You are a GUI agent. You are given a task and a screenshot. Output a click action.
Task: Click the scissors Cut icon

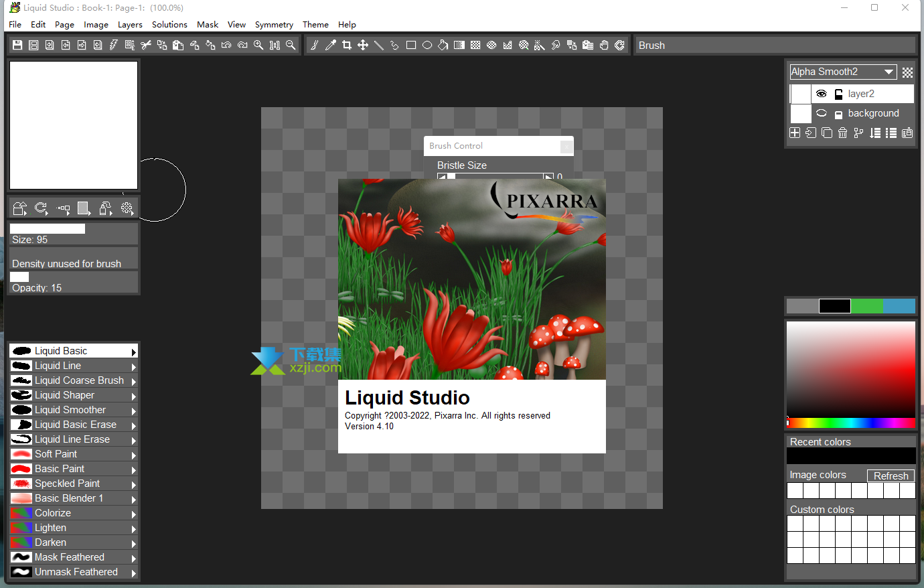point(146,45)
